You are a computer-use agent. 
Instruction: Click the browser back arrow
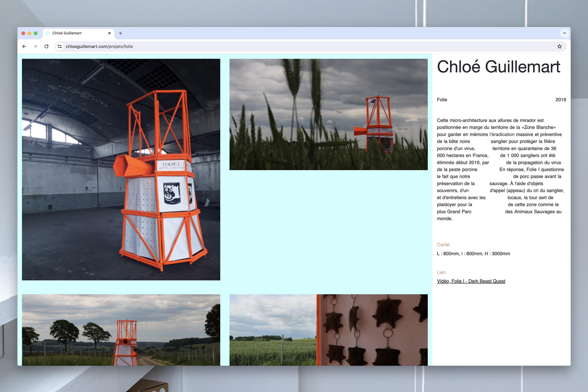point(24,46)
